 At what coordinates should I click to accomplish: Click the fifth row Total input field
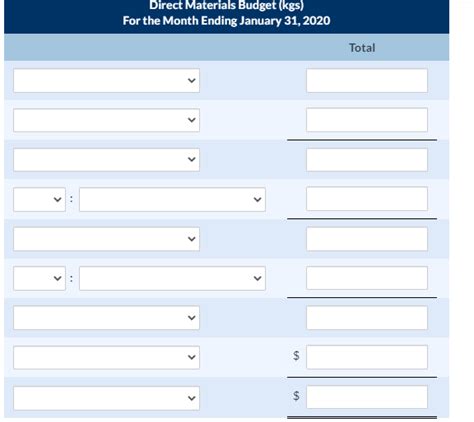[367, 239]
